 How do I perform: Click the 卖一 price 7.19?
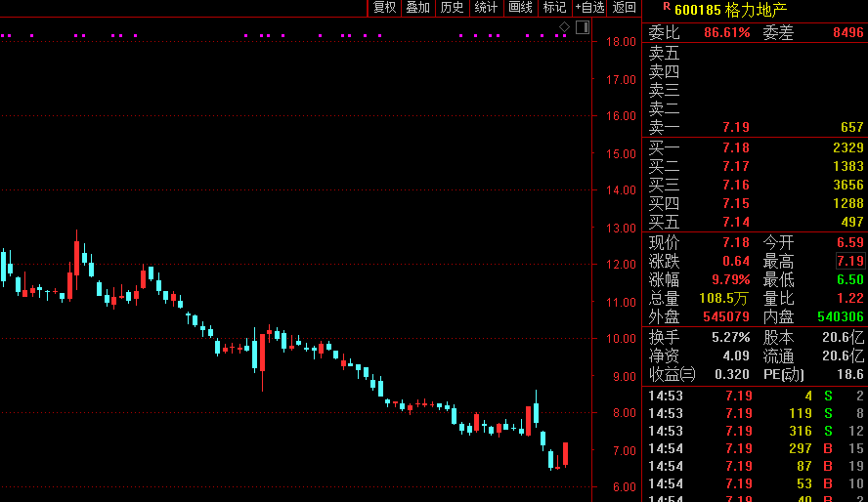pyautogui.click(x=736, y=128)
